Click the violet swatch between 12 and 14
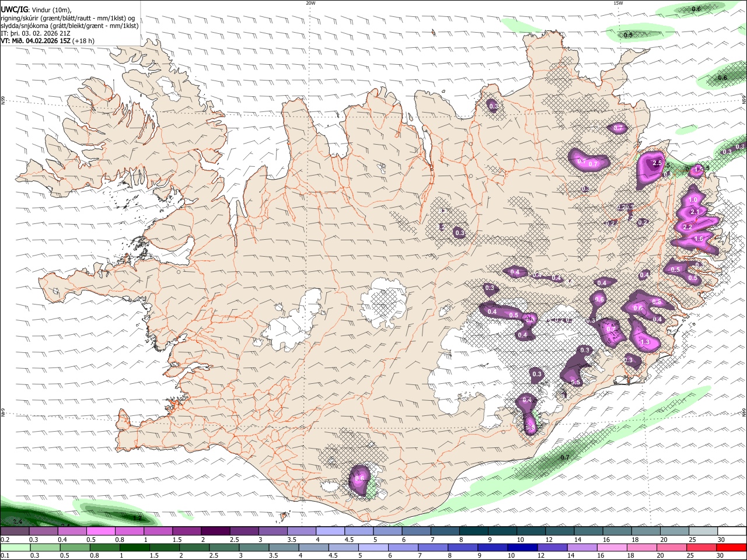 click(x=553, y=547)
